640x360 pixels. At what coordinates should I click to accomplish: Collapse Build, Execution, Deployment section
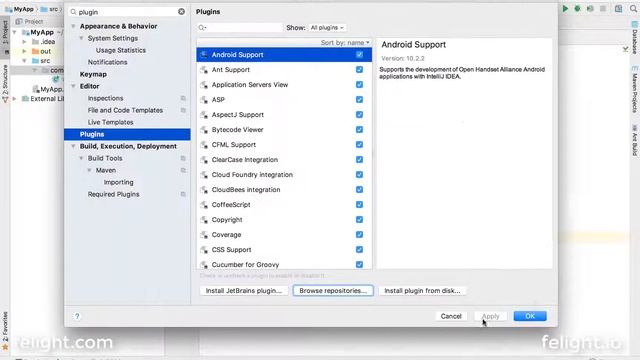tap(73, 146)
